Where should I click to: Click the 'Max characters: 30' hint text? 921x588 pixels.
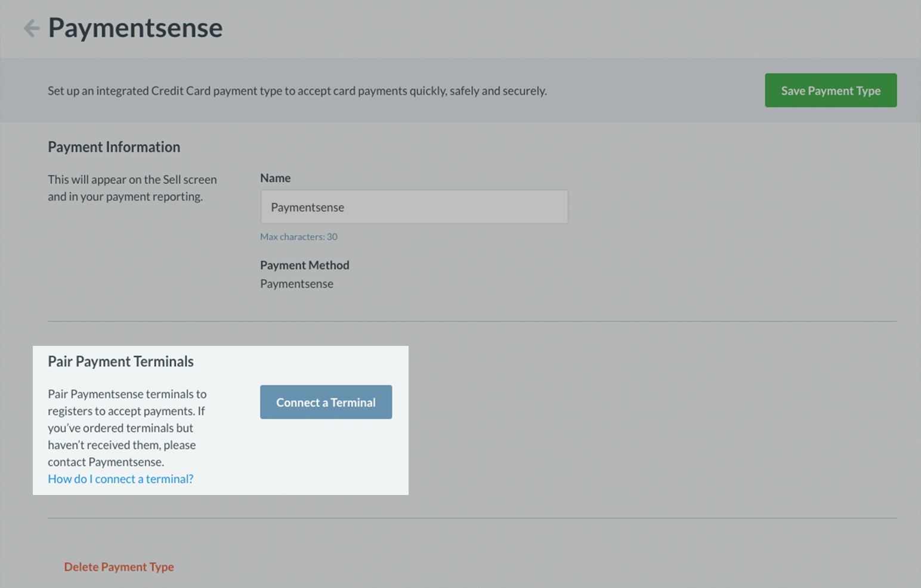click(x=299, y=237)
